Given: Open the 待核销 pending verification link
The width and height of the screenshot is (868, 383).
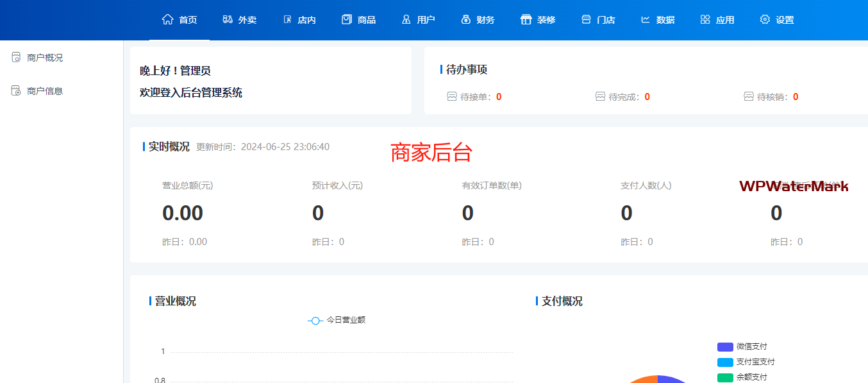Looking at the screenshot, I should click(x=771, y=97).
